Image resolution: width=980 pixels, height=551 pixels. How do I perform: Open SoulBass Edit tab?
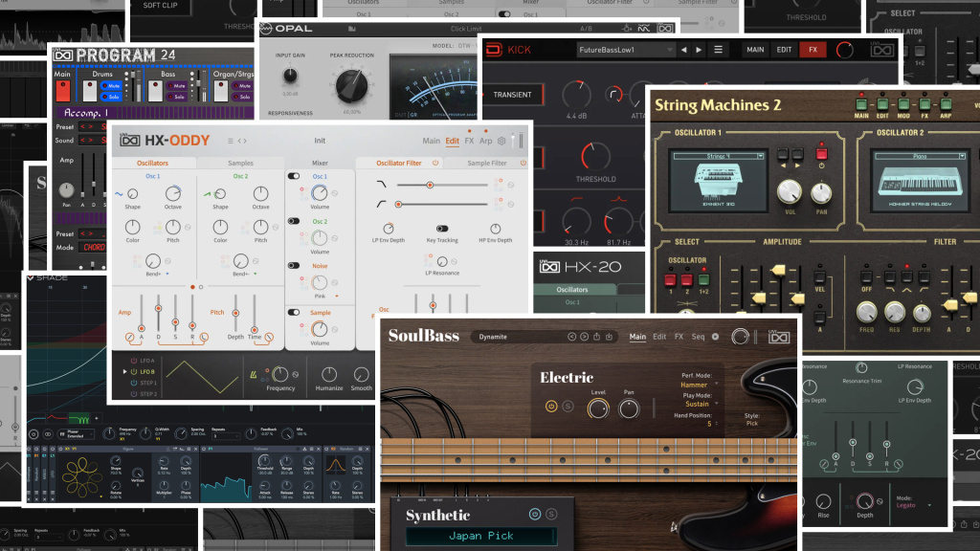point(659,337)
